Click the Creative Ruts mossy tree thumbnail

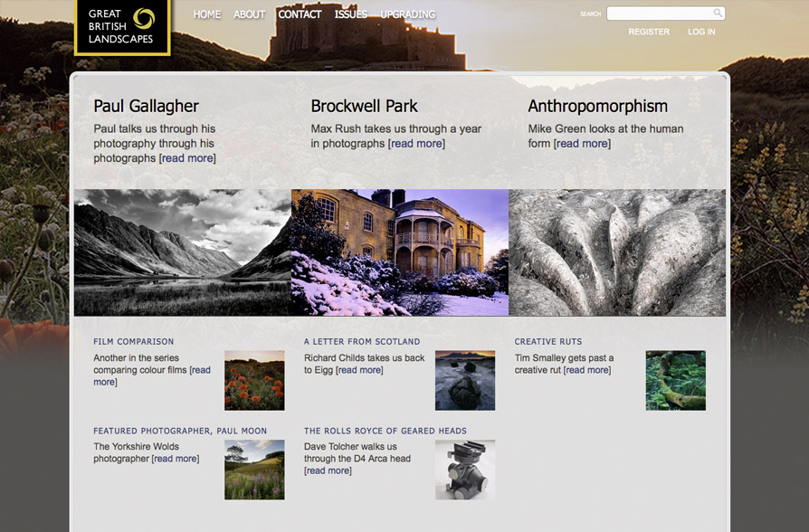675,380
